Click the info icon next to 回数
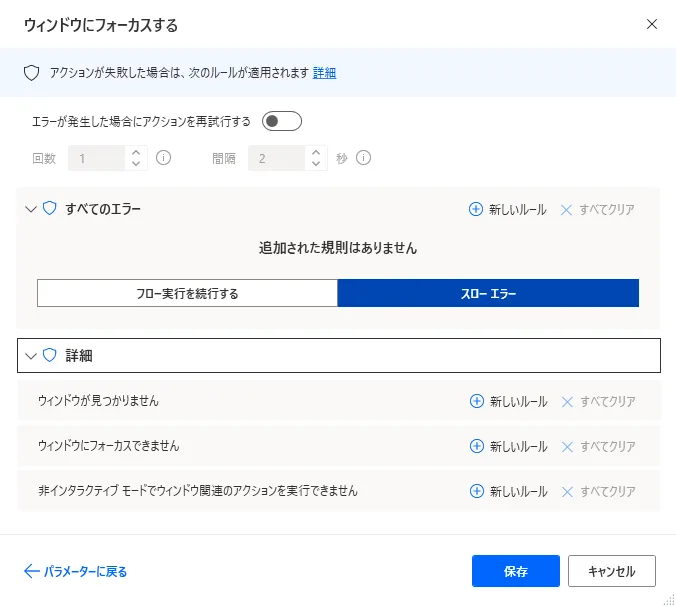676x607 pixels. [x=164, y=158]
